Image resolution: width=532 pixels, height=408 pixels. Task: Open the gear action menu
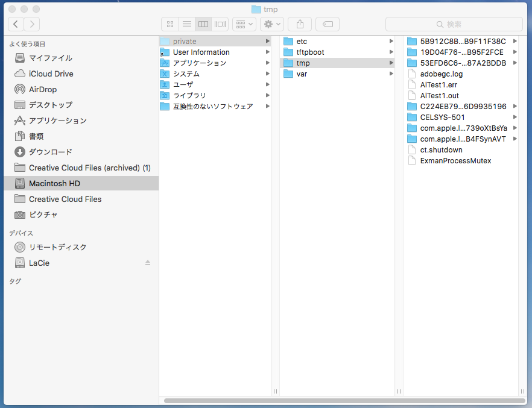point(272,24)
